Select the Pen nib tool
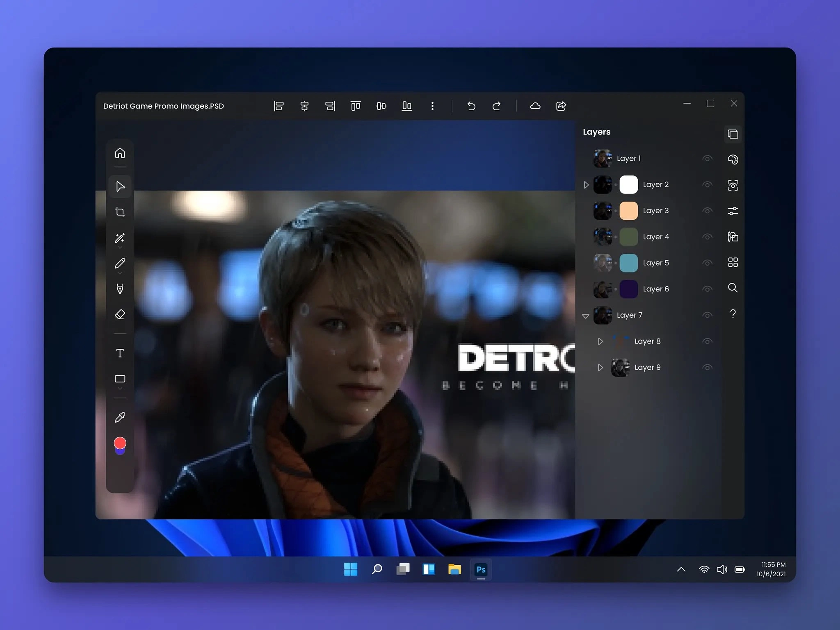Viewport: 840px width, 630px height. coord(120,289)
